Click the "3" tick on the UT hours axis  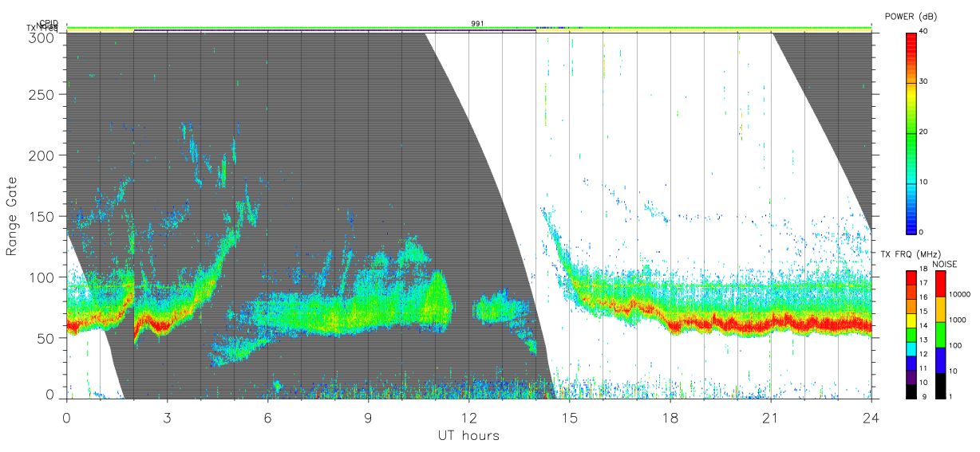point(167,417)
